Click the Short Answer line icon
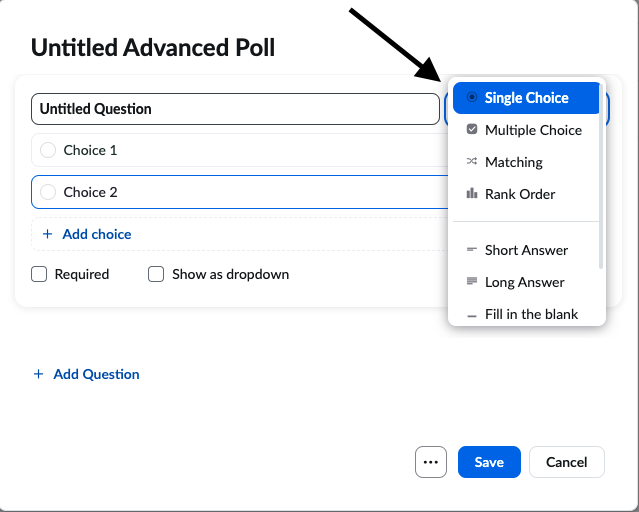Image resolution: width=639 pixels, height=512 pixels. click(472, 250)
